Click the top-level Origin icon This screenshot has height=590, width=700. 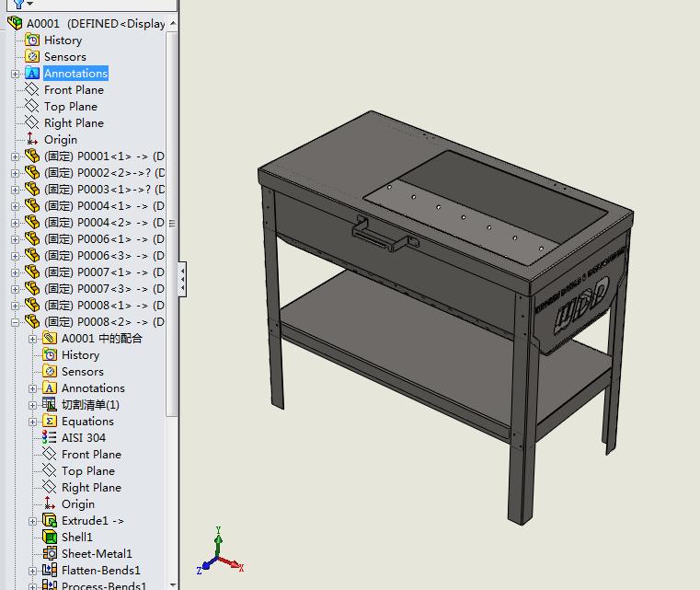(32, 139)
